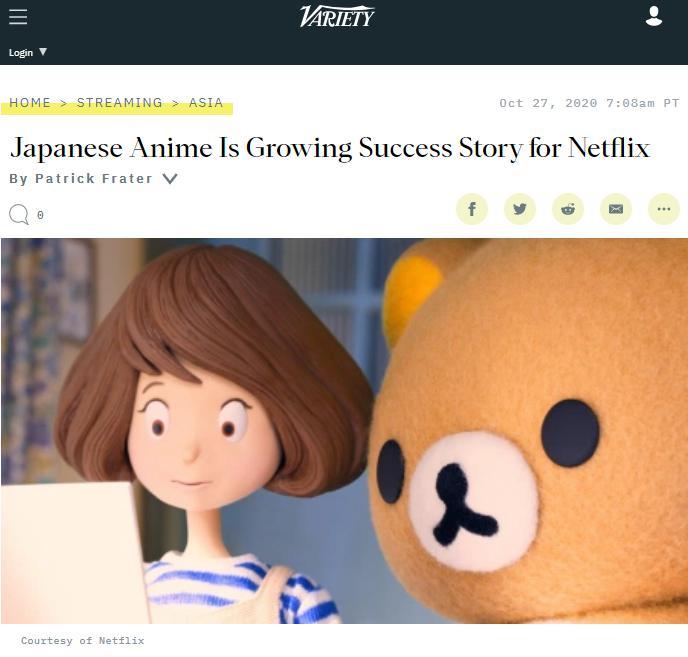688x657 pixels.
Task: Share article on Twitter
Action: pos(520,209)
